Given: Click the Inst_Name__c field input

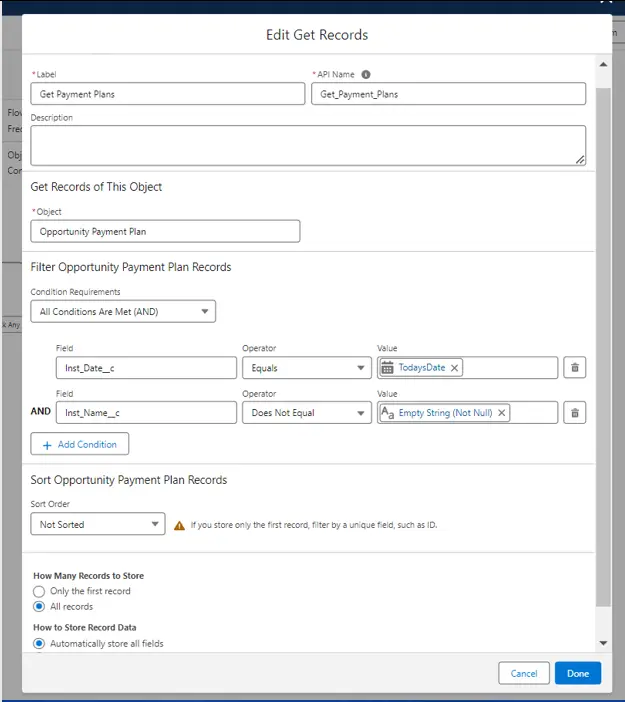Looking at the screenshot, I should [x=146, y=412].
